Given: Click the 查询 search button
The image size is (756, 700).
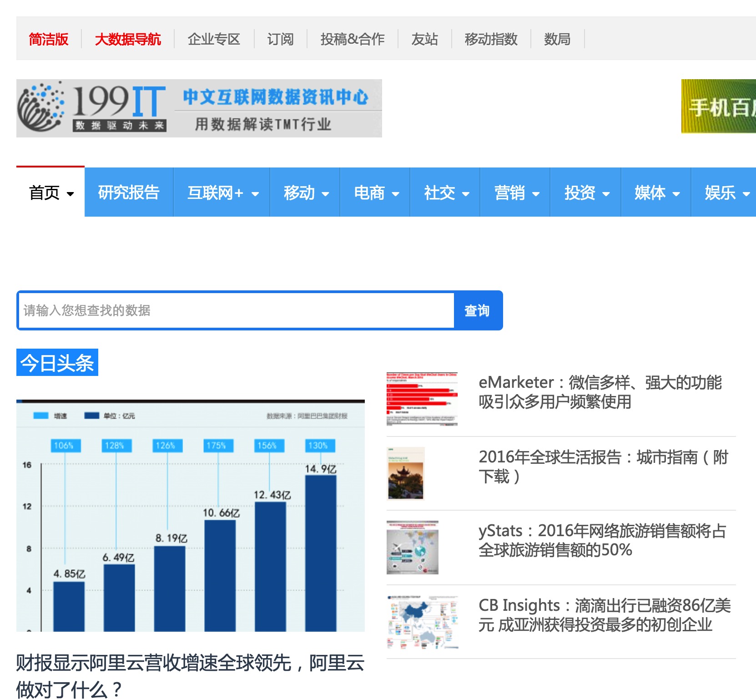Looking at the screenshot, I should click(477, 310).
